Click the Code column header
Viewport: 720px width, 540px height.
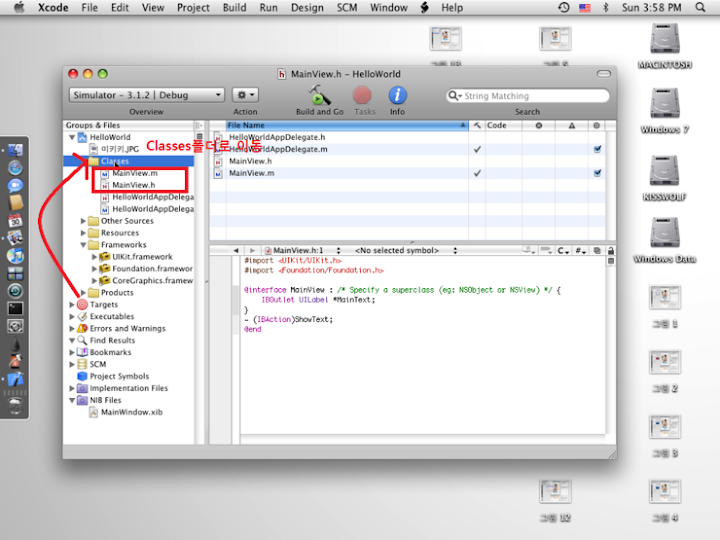pyautogui.click(x=504, y=125)
